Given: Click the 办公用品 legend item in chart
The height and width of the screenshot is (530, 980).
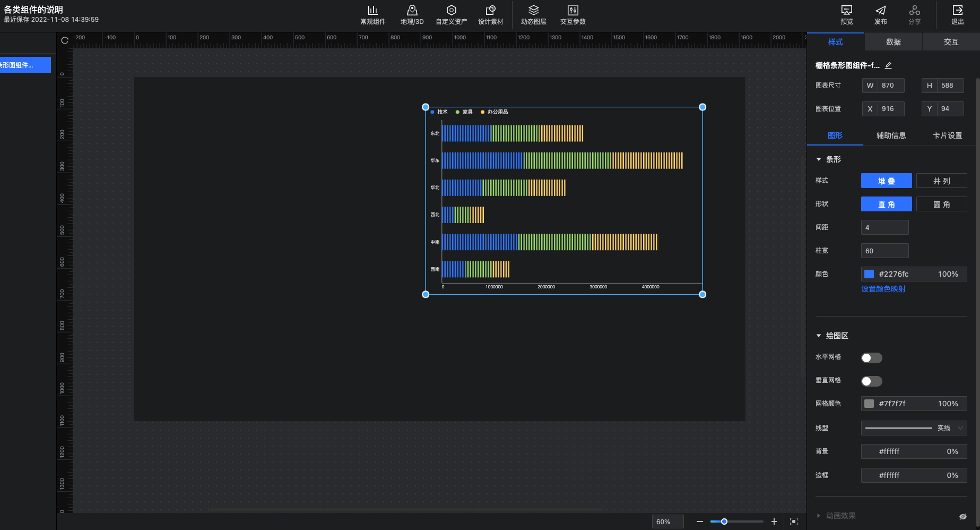Looking at the screenshot, I should (495, 112).
